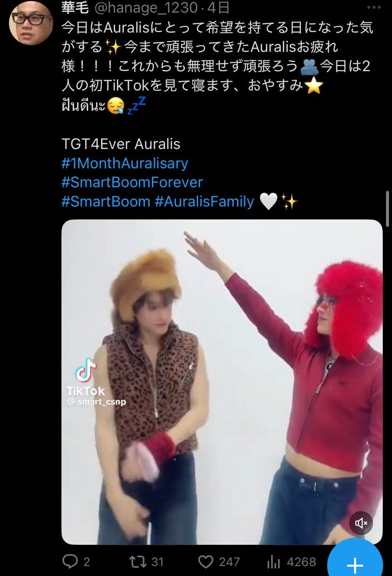The image size is (392, 576).
Task: Open the reply icon with 2 comments
Action: [70, 561]
